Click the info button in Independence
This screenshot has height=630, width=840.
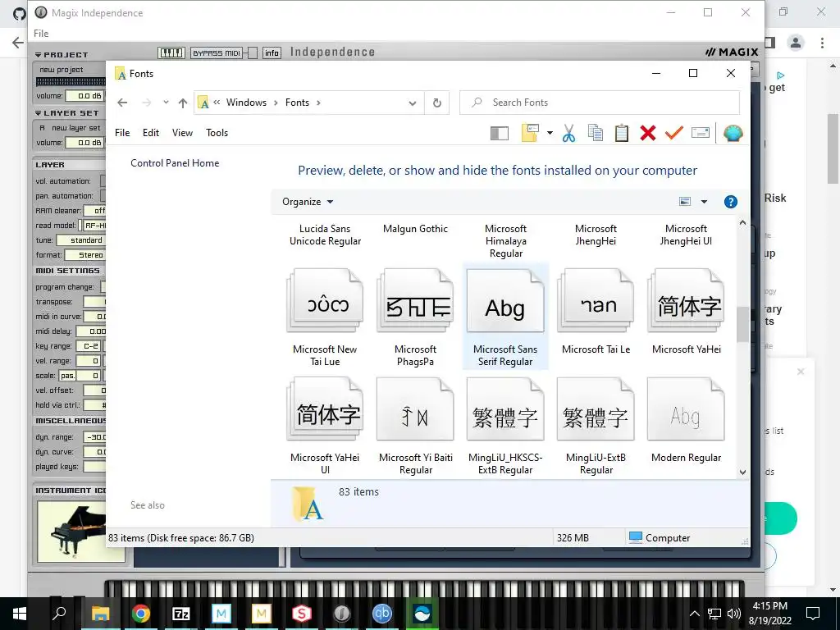(272, 52)
